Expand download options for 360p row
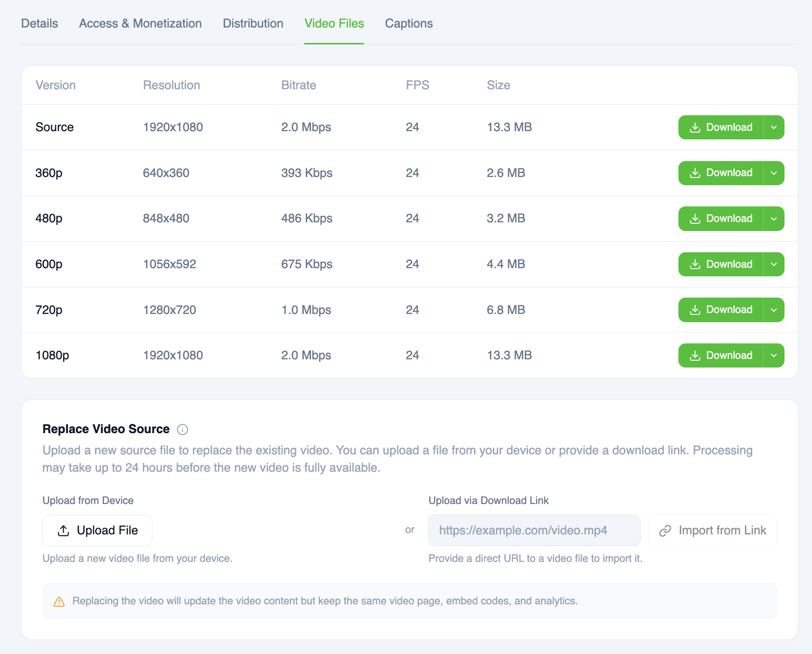 (x=774, y=173)
